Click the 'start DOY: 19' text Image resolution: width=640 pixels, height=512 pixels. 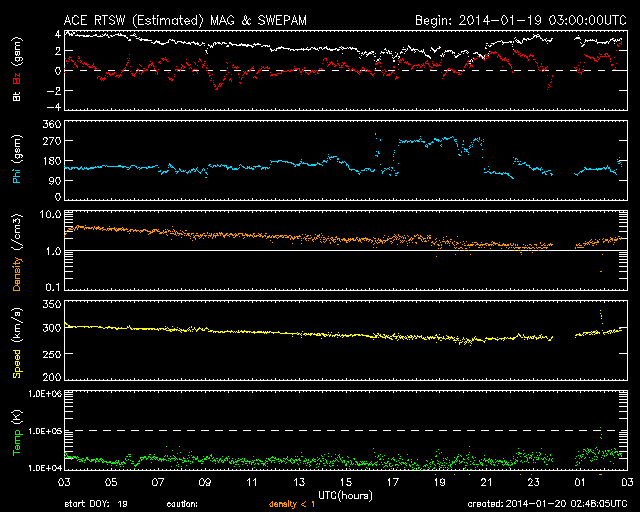click(x=96, y=504)
